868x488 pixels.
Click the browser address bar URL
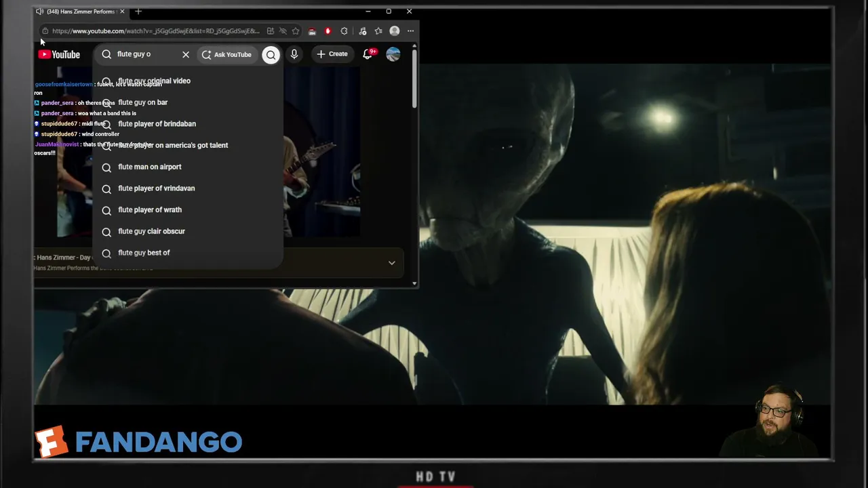click(x=155, y=31)
